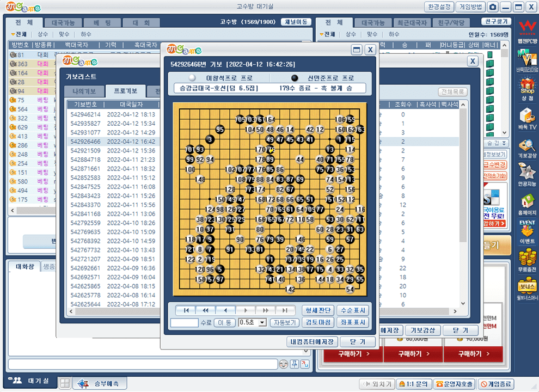The image size is (539, 392).
Task: Select record row 542946214 in 기보리스트
Action: tap(113, 114)
